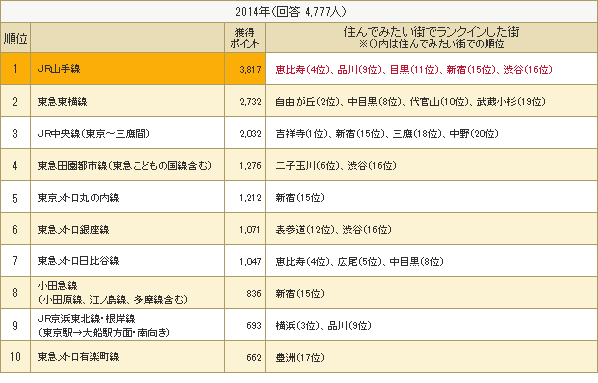Click the 小田急線 line name cell
598x383 pixels.
point(127,293)
